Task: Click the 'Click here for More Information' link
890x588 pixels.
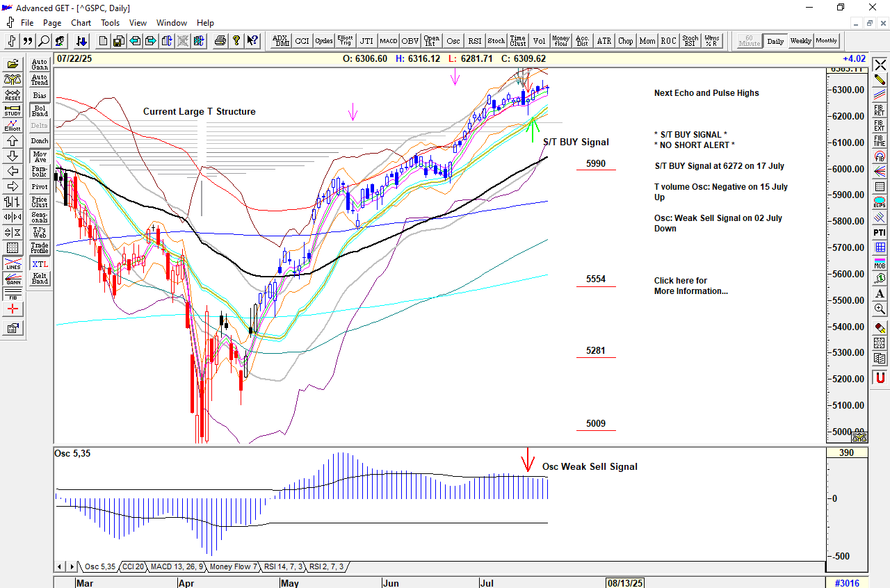Action: point(690,286)
